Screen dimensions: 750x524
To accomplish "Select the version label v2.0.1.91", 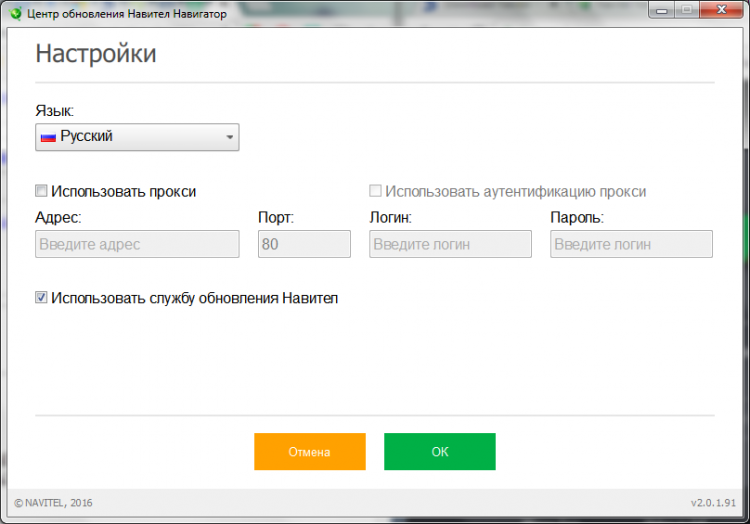I will (x=713, y=503).
